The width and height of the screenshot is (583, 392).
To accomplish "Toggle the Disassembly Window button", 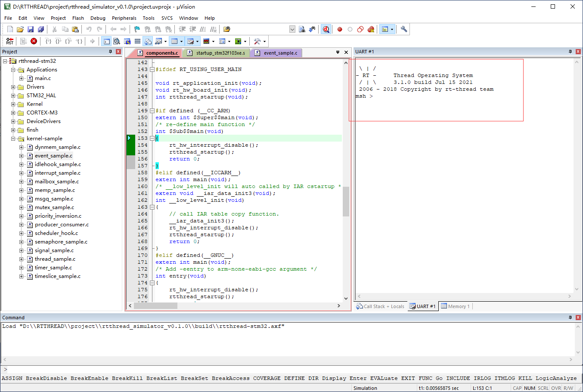I will coord(117,41).
